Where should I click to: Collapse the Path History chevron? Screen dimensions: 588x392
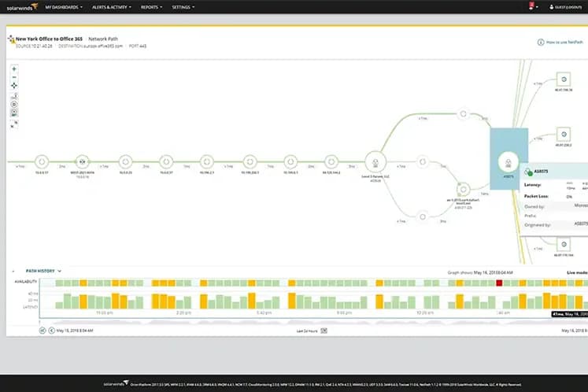point(59,271)
